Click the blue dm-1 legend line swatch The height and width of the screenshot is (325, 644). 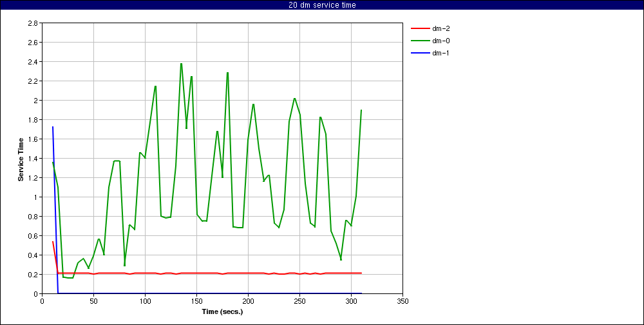pyautogui.click(x=419, y=53)
